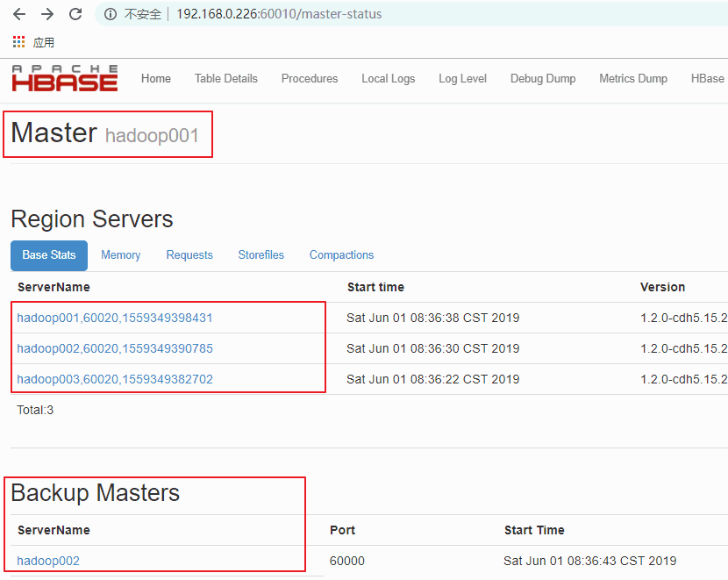Click the browser forward arrow

tap(47, 14)
